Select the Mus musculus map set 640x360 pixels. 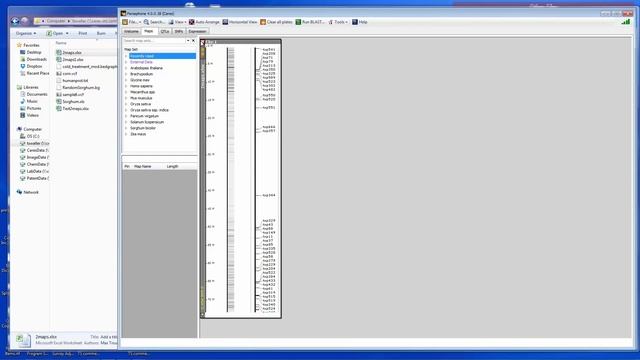(141, 98)
